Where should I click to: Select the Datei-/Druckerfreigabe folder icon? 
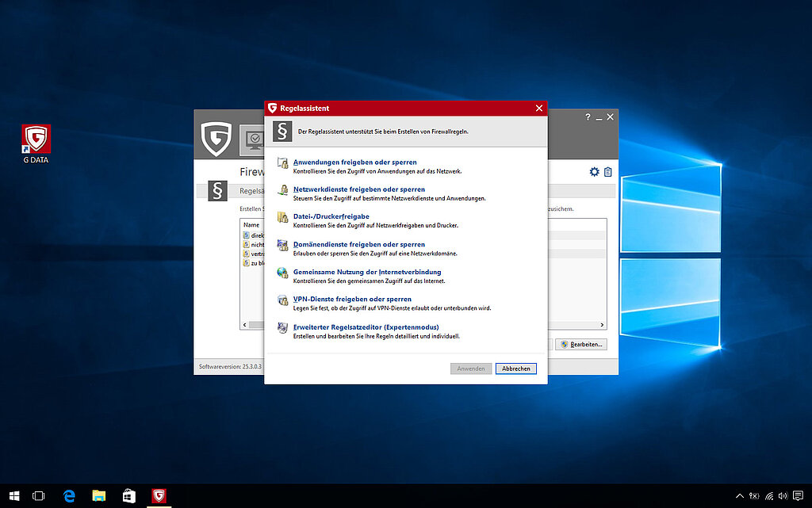282,218
